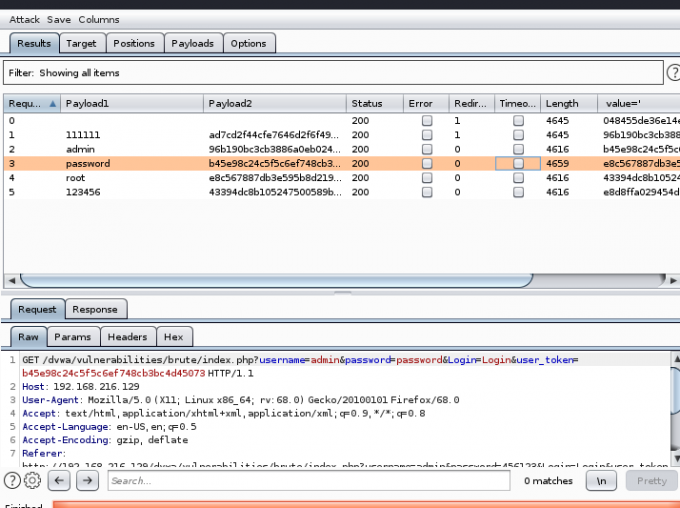
Task: Toggle Error checkbox for root row
Action: [427, 178]
